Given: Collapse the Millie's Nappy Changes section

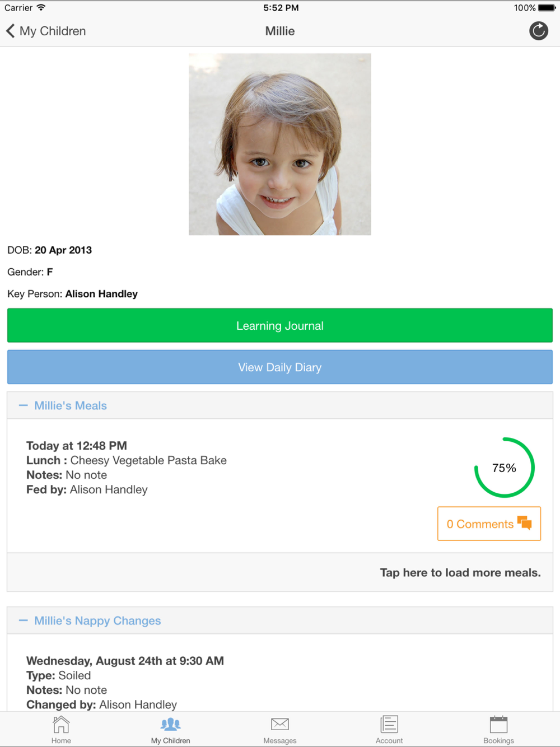Looking at the screenshot, I should [97, 620].
